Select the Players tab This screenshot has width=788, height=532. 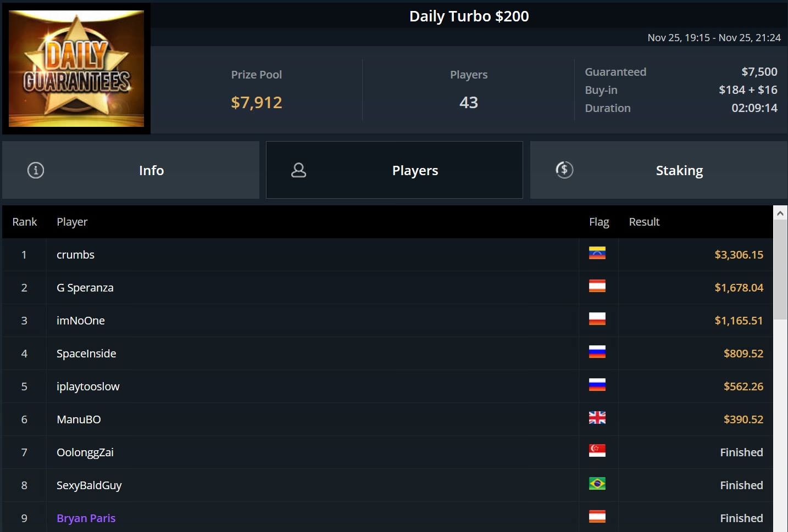point(395,170)
